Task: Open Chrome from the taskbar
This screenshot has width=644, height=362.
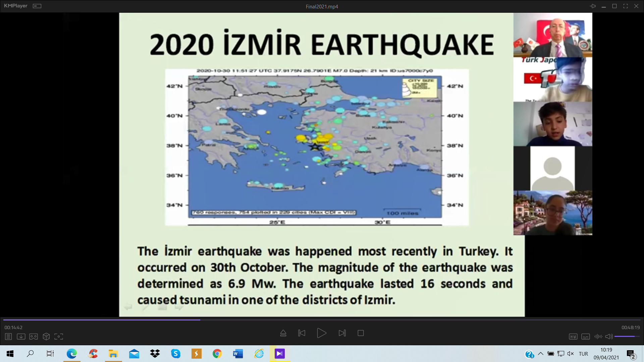Action: point(217,354)
